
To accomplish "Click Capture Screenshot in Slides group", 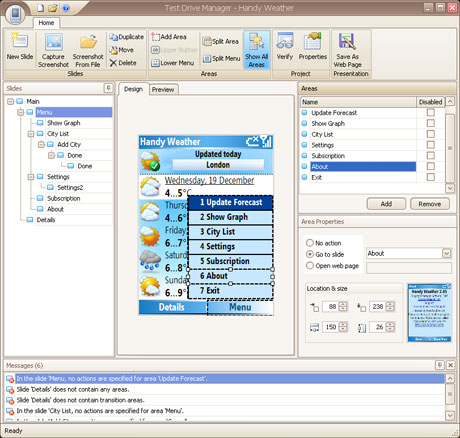I will pyautogui.click(x=53, y=50).
